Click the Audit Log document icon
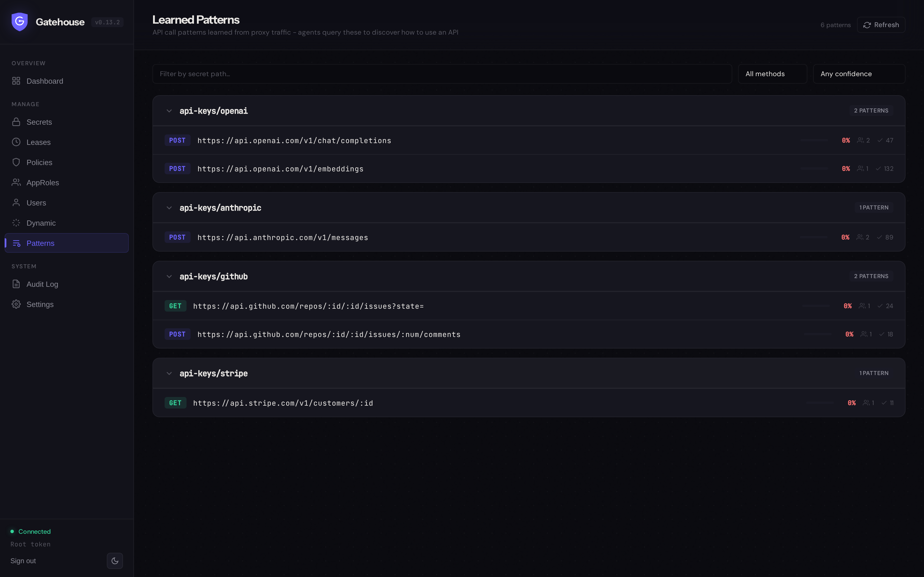Viewport: 924px width, 577px height. click(x=16, y=284)
